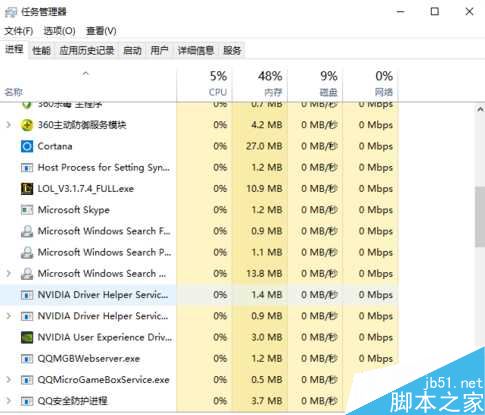
Task: Click the scrollbar up arrow
Action: coord(480,109)
